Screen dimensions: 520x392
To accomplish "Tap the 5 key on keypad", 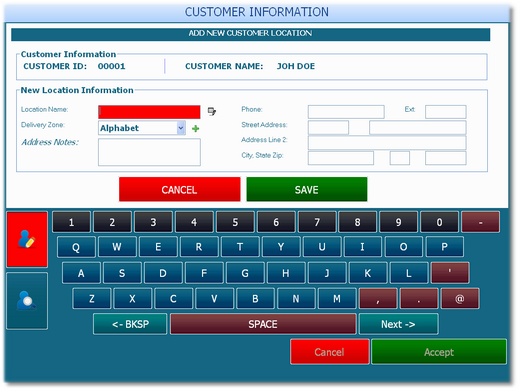I will click(235, 222).
